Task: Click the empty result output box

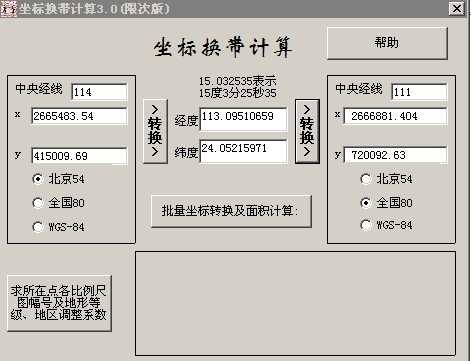Action: pos(295,303)
